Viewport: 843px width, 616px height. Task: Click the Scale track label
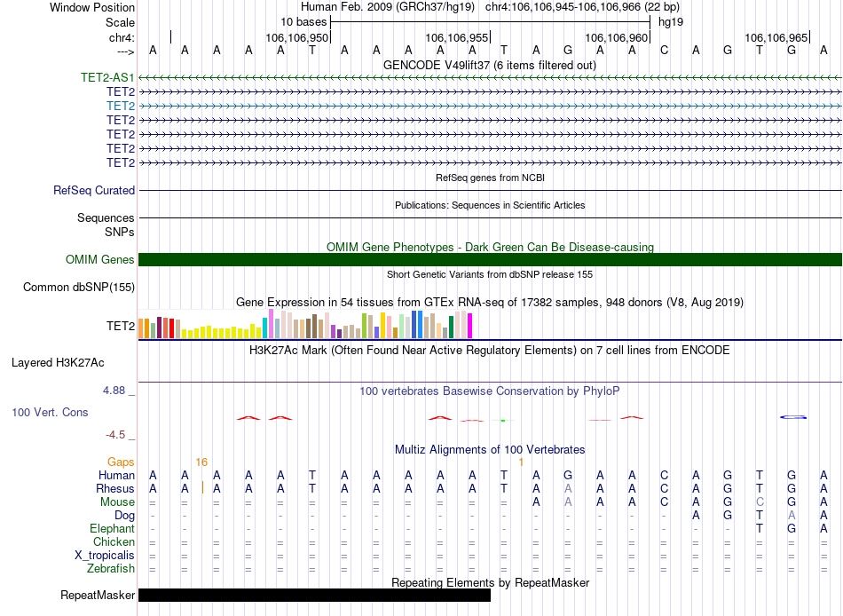[x=120, y=22]
